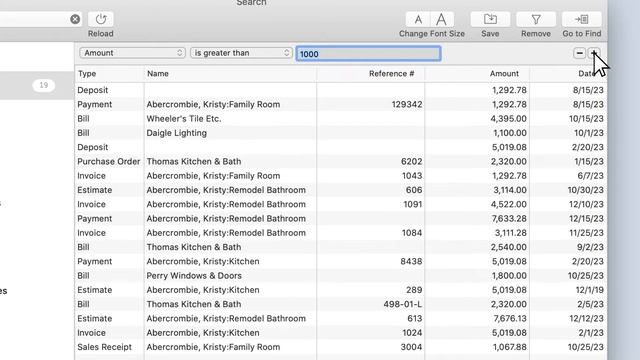This screenshot has height=360, width=640.
Task: Open the 'is greater than' condition dropdown
Action: coord(241,53)
